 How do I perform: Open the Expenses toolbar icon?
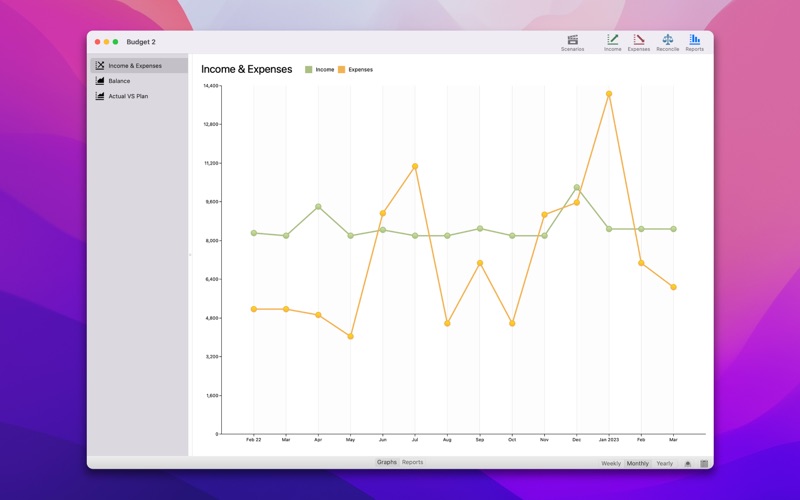click(x=639, y=42)
